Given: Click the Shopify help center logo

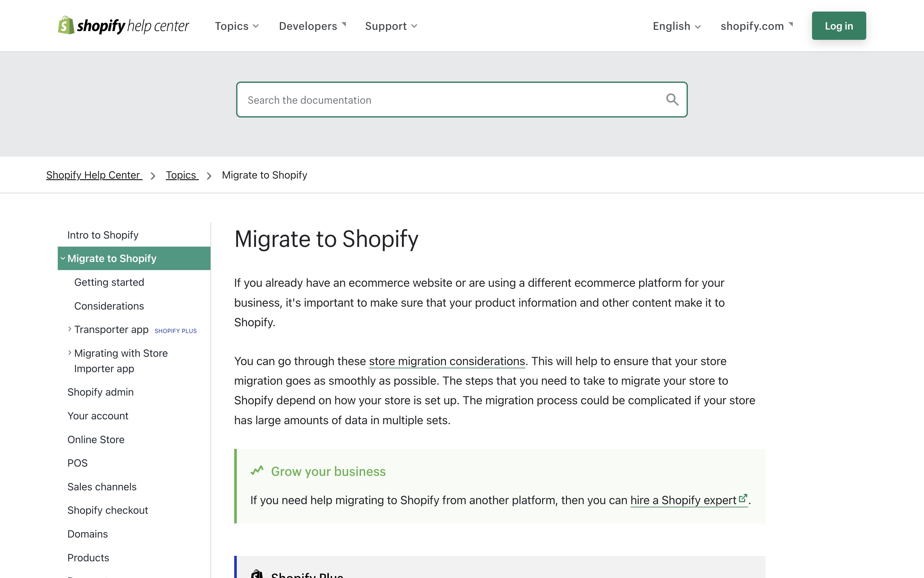Looking at the screenshot, I should [x=123, y=26].
